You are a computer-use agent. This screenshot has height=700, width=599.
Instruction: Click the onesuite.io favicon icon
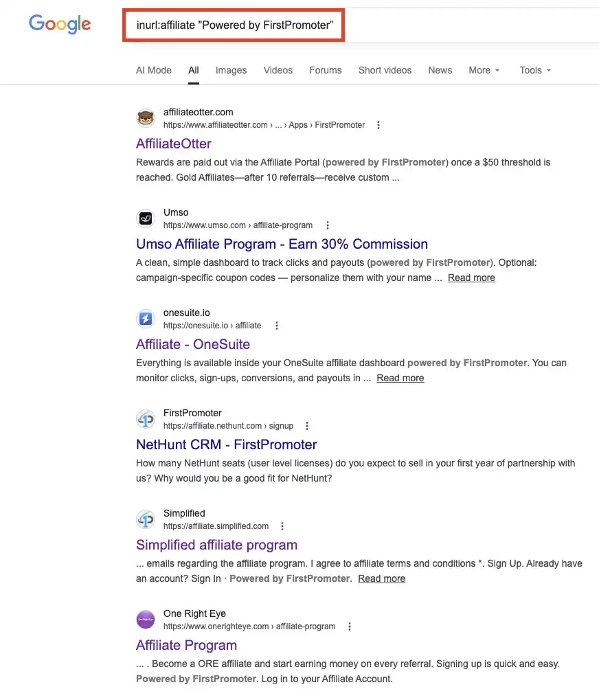146,319
